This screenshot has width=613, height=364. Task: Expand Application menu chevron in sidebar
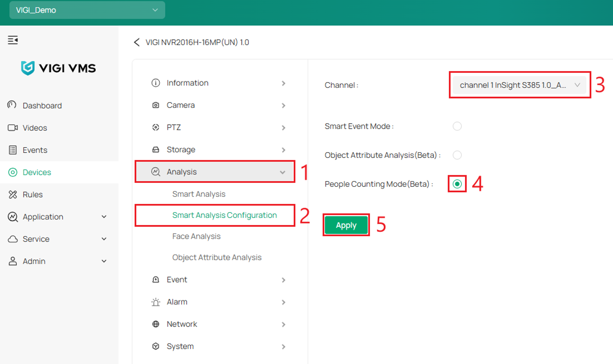point(104,217)
